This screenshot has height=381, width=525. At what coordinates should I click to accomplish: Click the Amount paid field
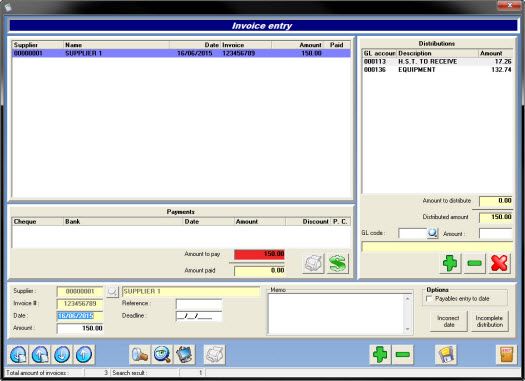[x=259, y=271]
